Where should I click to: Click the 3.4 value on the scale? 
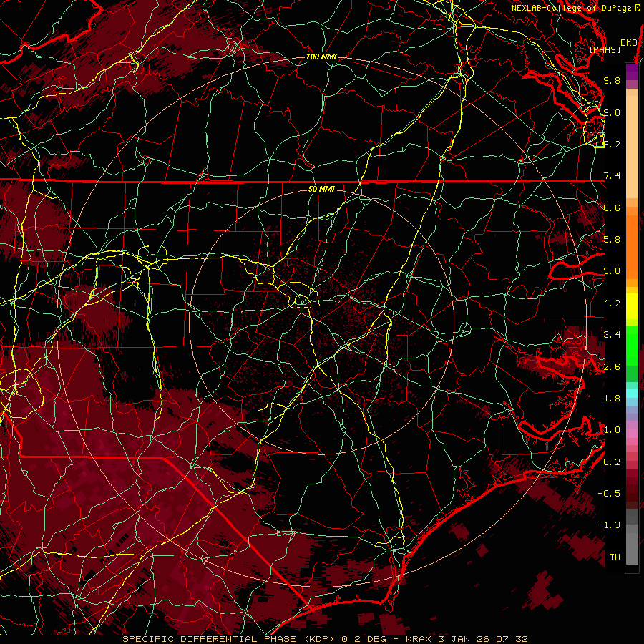click(612, 335)
